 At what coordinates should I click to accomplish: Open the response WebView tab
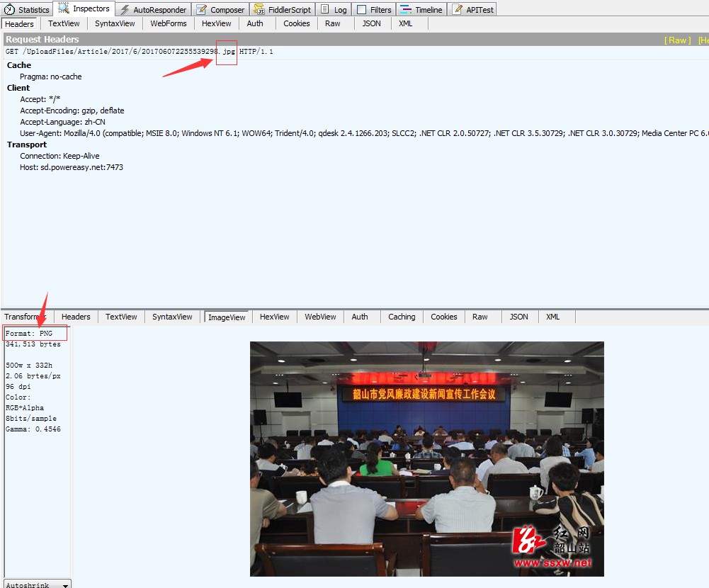coord(320,317)
